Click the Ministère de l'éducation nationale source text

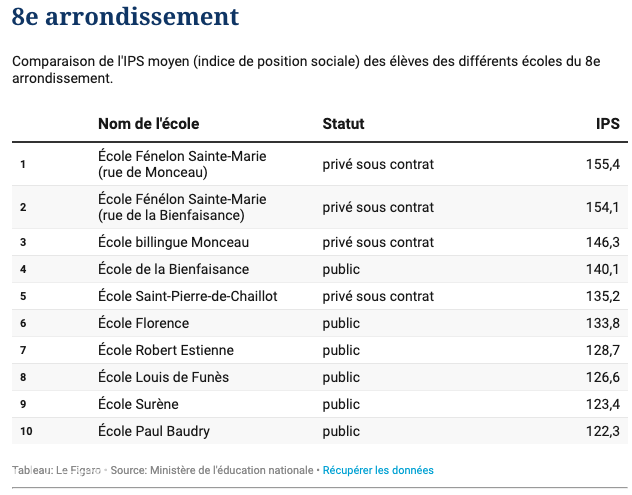[x=232, y=470]
